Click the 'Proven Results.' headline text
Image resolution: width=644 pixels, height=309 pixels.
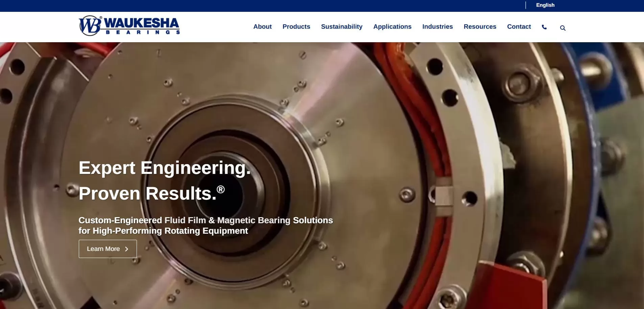coord(151,194)
